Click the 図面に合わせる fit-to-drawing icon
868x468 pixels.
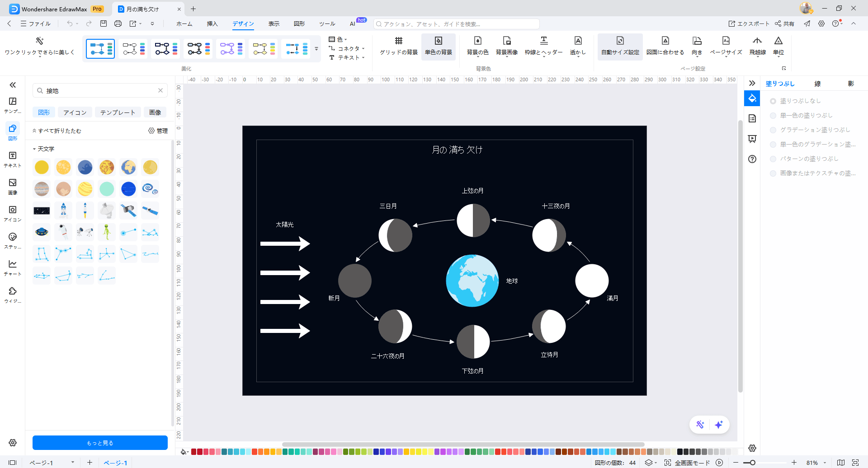tap(665, 41)
